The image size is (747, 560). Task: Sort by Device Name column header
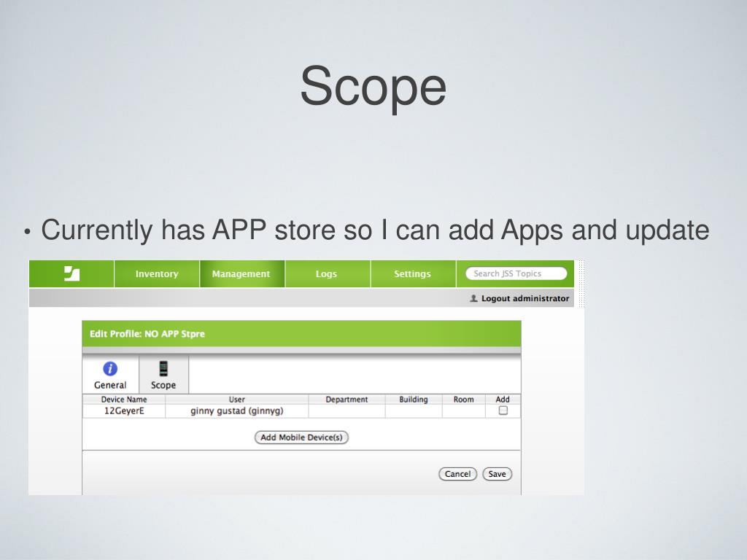pos(124,400)
